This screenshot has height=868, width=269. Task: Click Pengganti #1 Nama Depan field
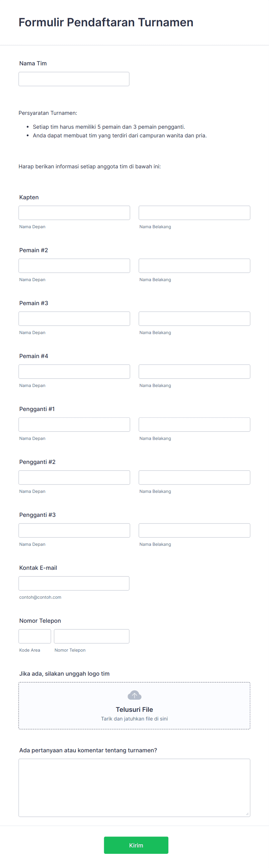click(x=74, y=424)
